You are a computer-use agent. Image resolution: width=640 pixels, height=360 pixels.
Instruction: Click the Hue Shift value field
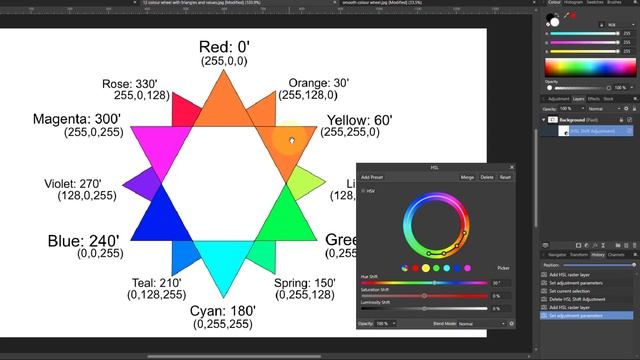point(501,283)
